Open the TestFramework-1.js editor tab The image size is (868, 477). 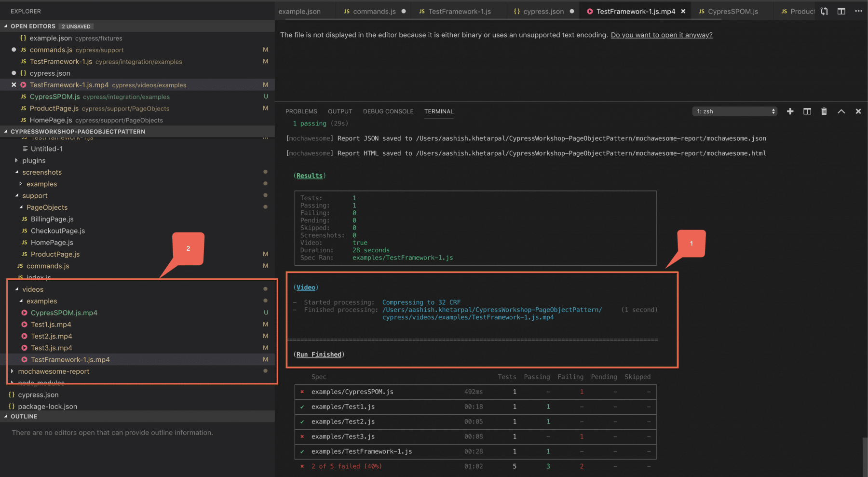coord(459,12)
